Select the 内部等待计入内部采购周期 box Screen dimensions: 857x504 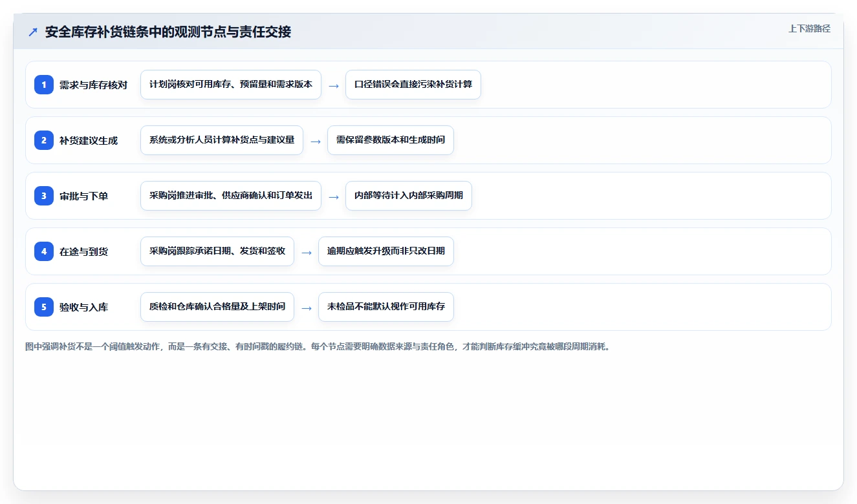[x=409, y=196]
